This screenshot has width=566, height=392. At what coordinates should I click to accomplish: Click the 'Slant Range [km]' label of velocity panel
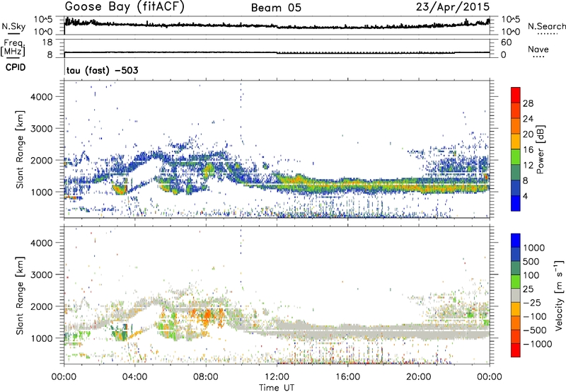(x=20, y=295)
